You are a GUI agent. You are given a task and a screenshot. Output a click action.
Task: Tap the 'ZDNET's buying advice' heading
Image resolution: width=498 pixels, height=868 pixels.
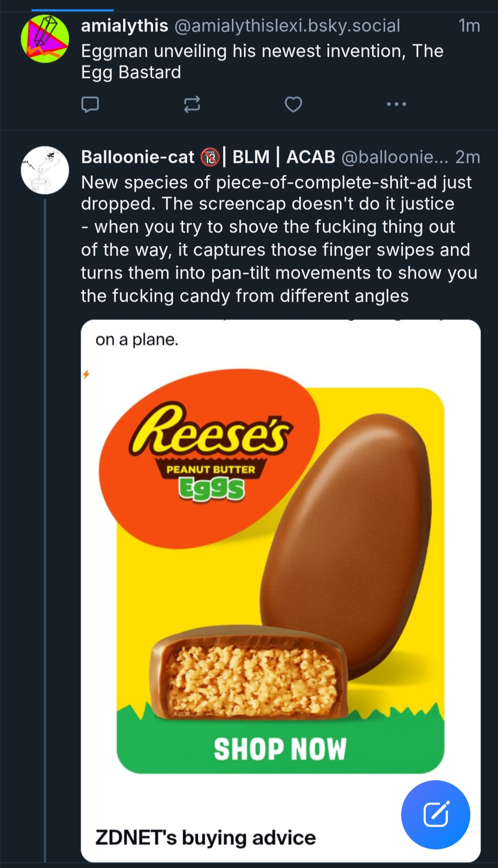point(206,837)
